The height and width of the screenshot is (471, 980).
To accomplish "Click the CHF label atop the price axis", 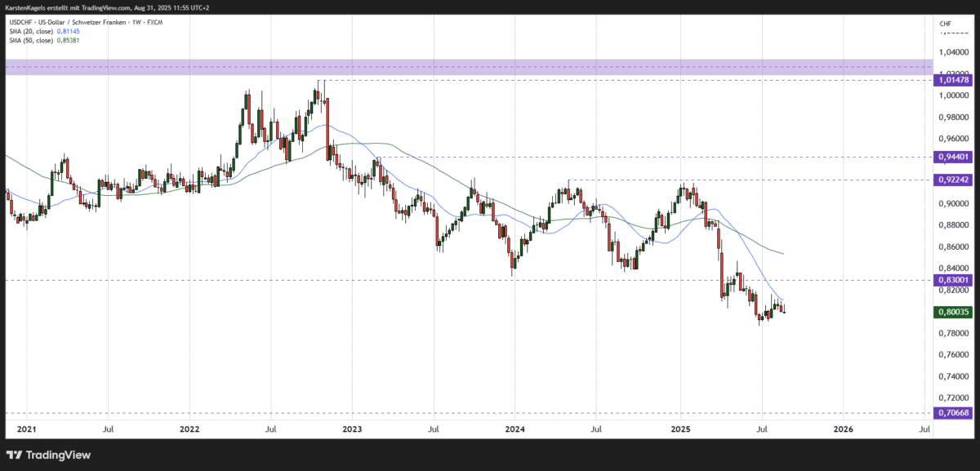I will point(945,24).
